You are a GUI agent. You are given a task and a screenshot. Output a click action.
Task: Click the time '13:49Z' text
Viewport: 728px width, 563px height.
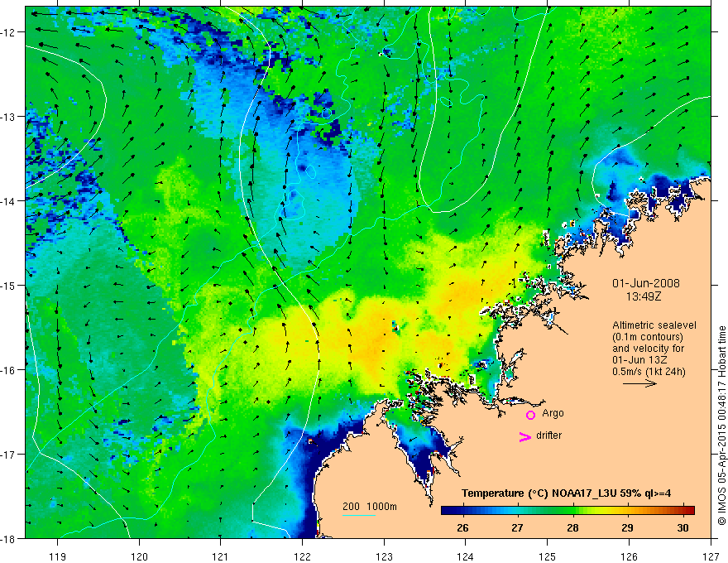click(644, 296)
